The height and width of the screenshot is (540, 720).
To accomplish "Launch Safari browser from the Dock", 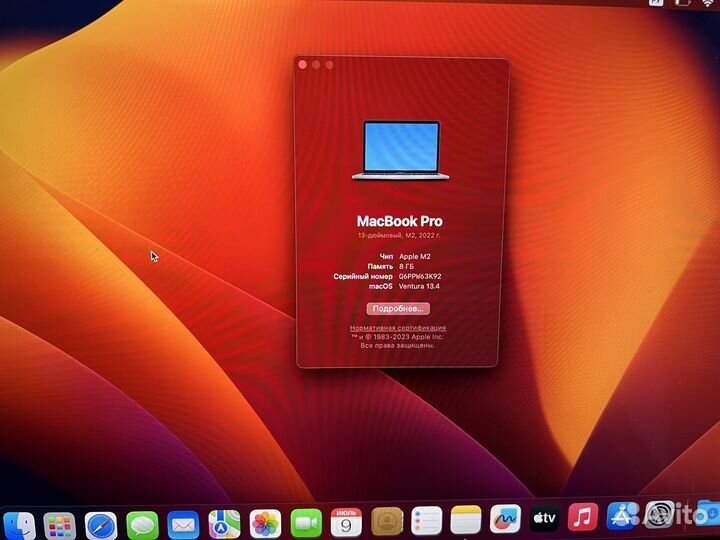I will click(101, 526).
